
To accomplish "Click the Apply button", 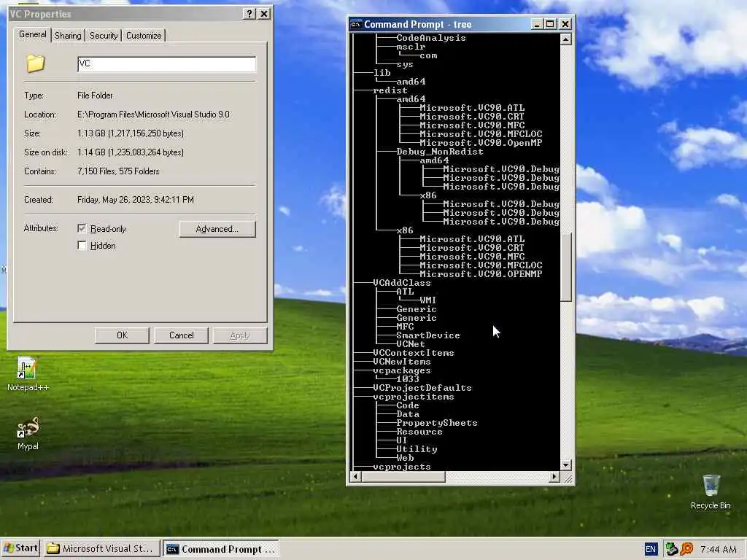I will pos(239,335).
